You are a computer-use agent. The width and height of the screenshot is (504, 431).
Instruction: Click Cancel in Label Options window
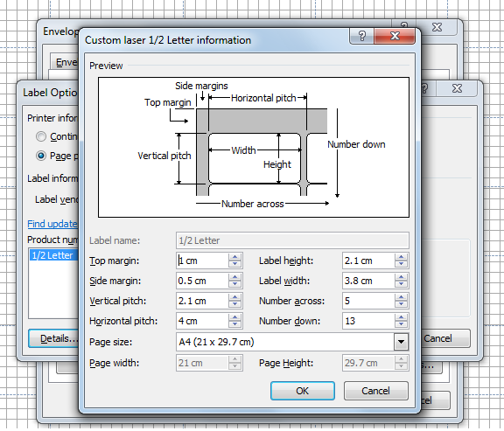[x=444, y=338]
